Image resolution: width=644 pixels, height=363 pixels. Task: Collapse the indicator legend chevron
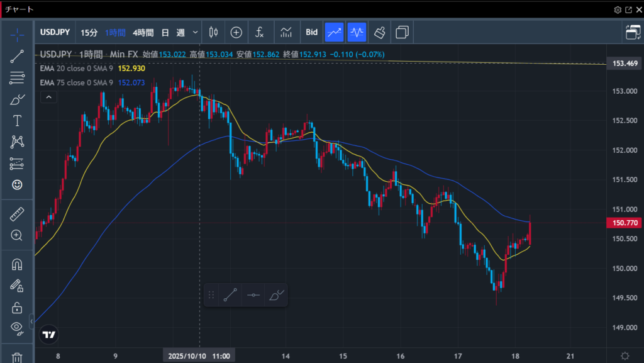click(49, 97)
